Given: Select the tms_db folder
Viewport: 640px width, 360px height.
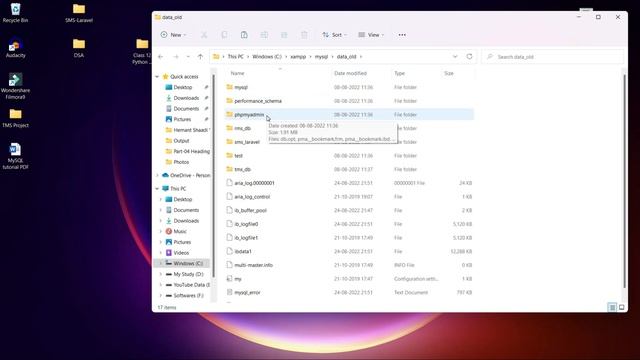Looking at the screenshot, I should 349,169.
